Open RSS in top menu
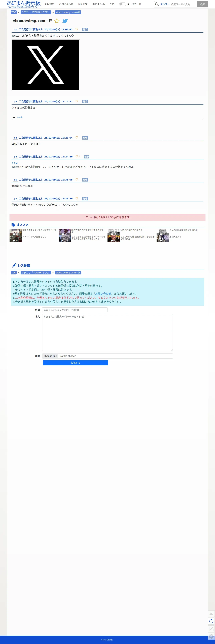The image size is (215, 644). coord(112,4)
